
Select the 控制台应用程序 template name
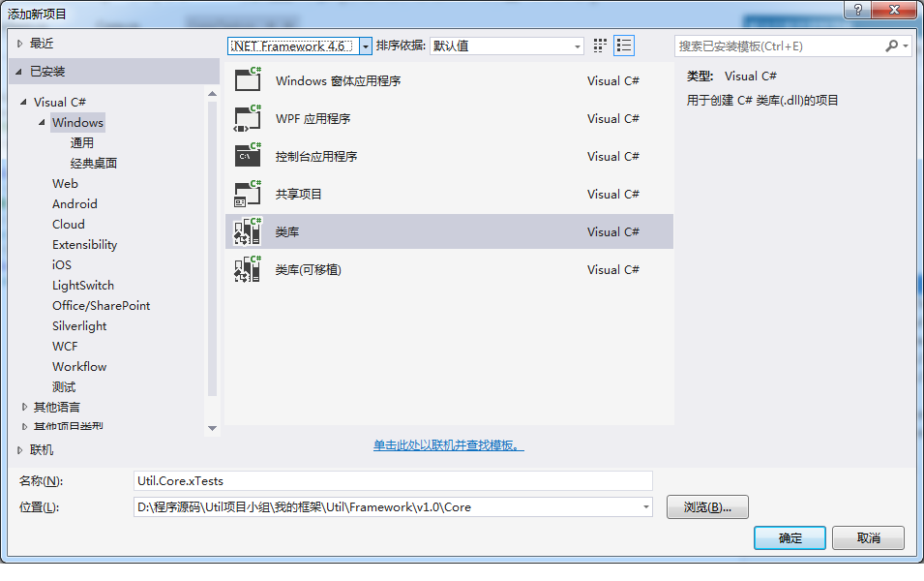(316, 156)
